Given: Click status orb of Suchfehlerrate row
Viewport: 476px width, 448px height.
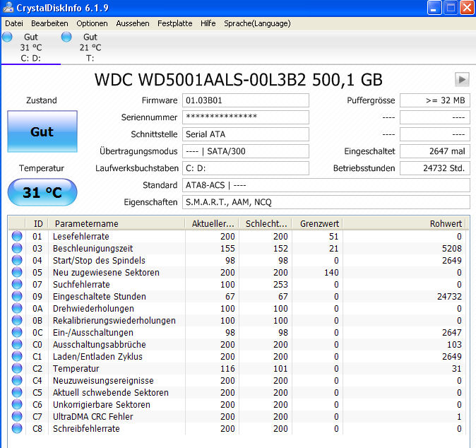Looking at the screenshot, I should click(x=17, y=284).
